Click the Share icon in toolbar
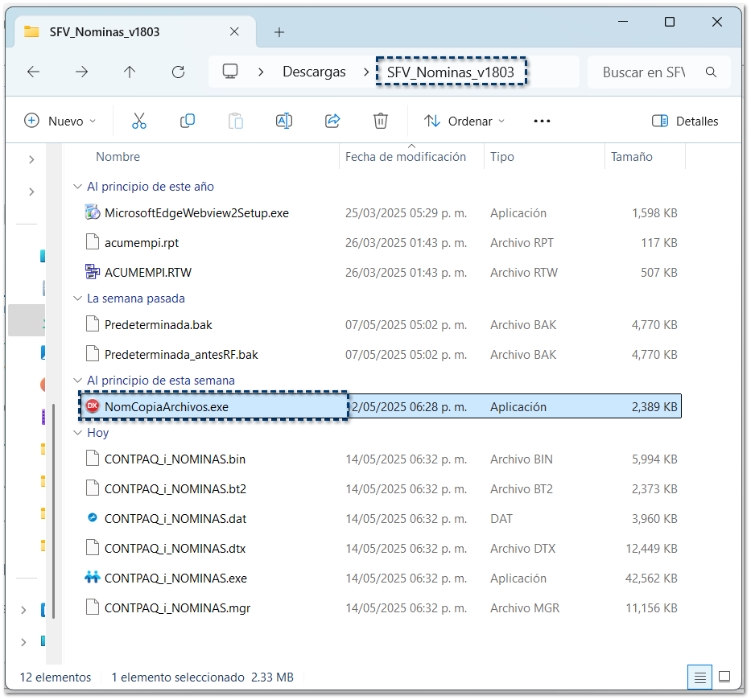 click(332, 121)
